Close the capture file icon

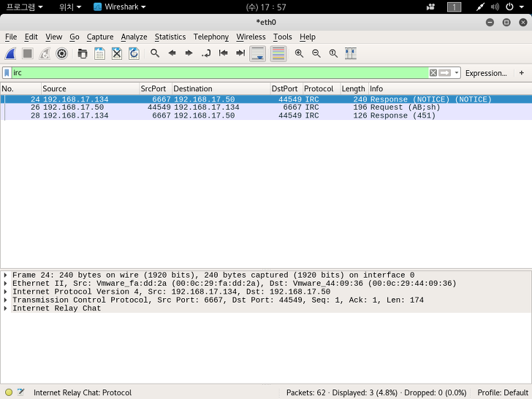click(117, 53)
